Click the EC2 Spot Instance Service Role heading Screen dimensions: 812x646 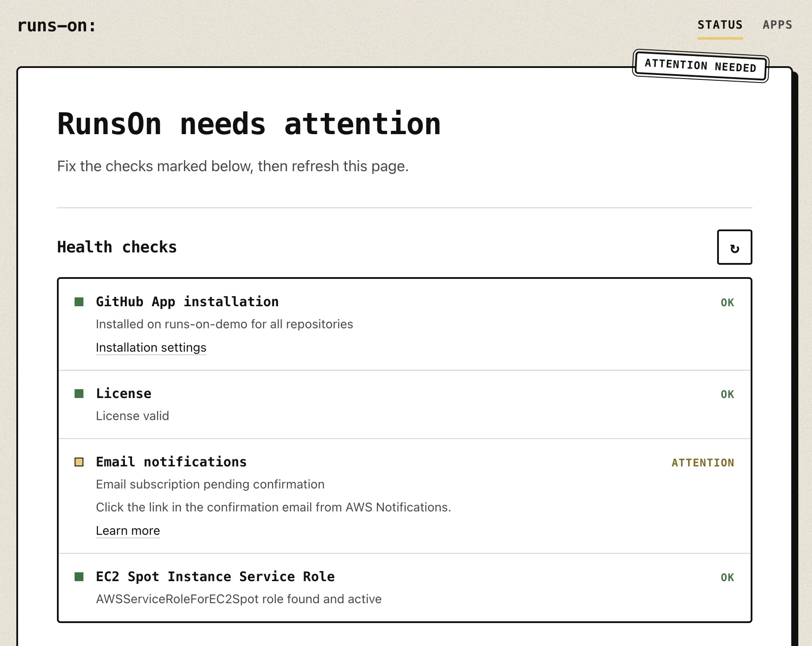coord(215,577)
